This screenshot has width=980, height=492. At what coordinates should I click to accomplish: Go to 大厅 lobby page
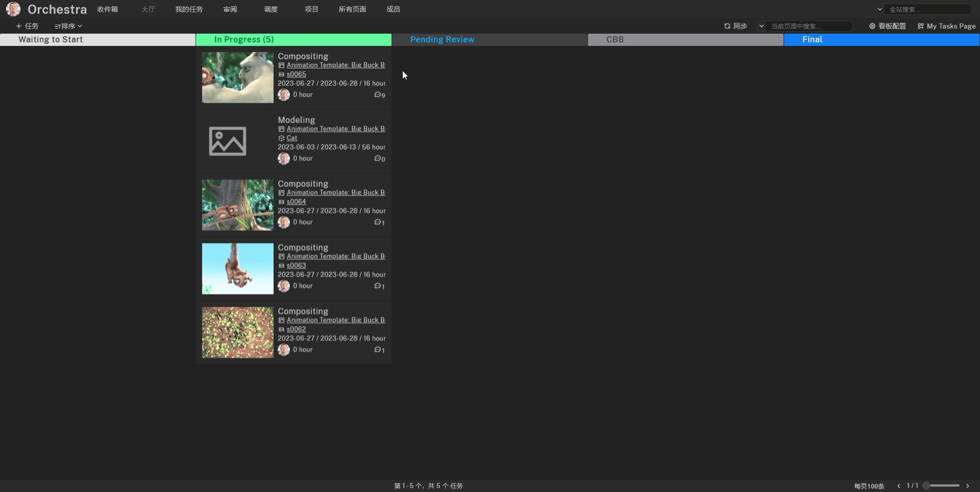pyautogui.click(x=148, y=9)
